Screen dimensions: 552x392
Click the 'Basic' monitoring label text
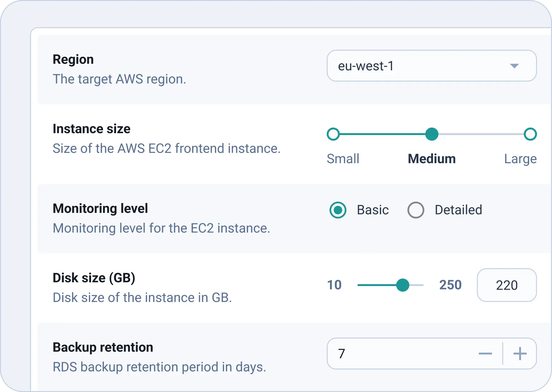point(373,210)
